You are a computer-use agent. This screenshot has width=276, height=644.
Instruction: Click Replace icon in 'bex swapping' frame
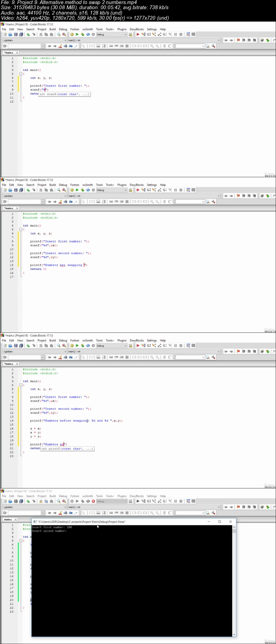[x=64, y=190]
